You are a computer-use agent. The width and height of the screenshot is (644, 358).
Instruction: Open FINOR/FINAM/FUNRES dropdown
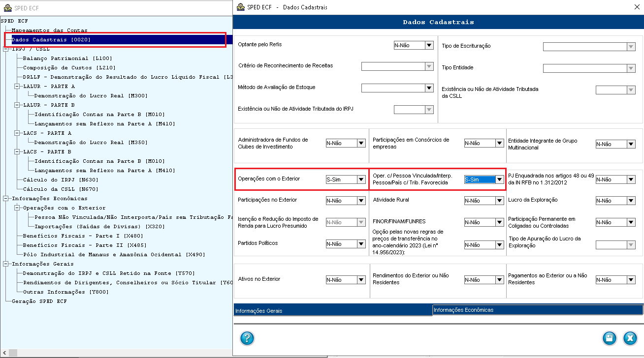tap(500, 222)
